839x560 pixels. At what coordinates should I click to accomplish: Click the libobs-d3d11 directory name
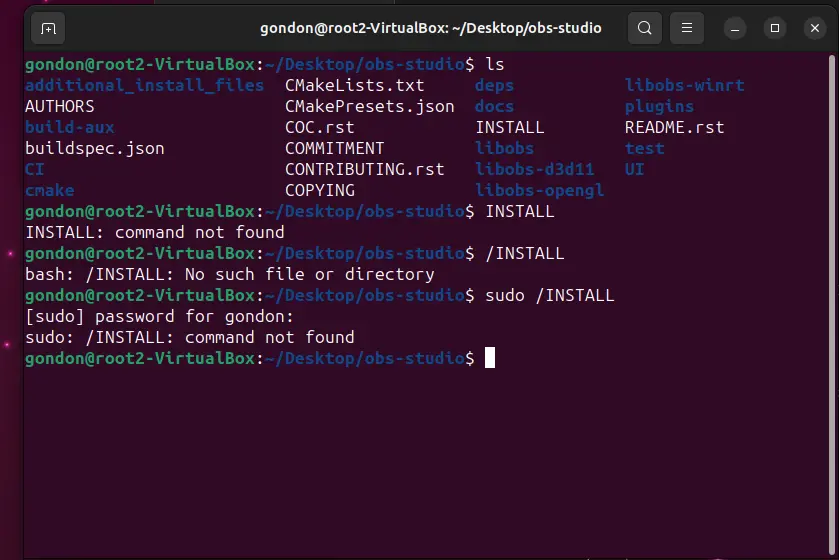[535, 170]
